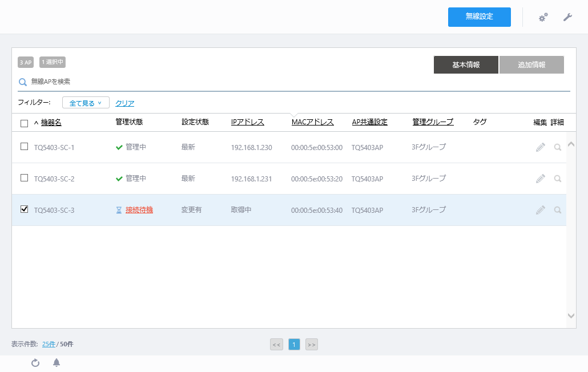Viewport: 588px width, 372px height.
Task: Click device name TQ5403-SC-1
Action: click(x=54, y=148)
